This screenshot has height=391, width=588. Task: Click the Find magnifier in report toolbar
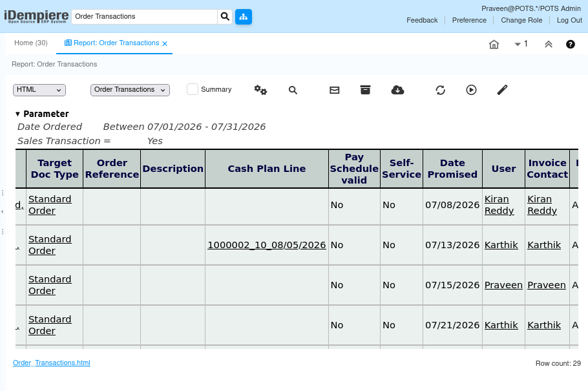[x=293, y=90]
